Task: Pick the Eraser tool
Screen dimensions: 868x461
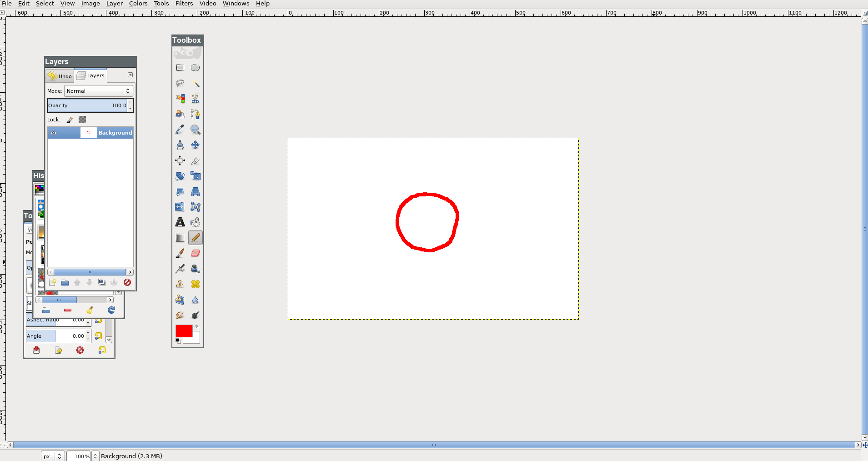Action: click(195, 253)
